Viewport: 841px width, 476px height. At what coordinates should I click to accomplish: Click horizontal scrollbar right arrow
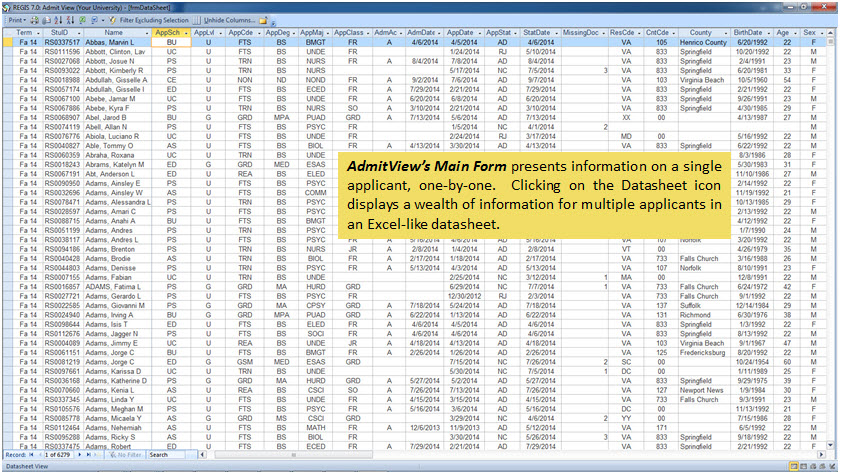821,455
